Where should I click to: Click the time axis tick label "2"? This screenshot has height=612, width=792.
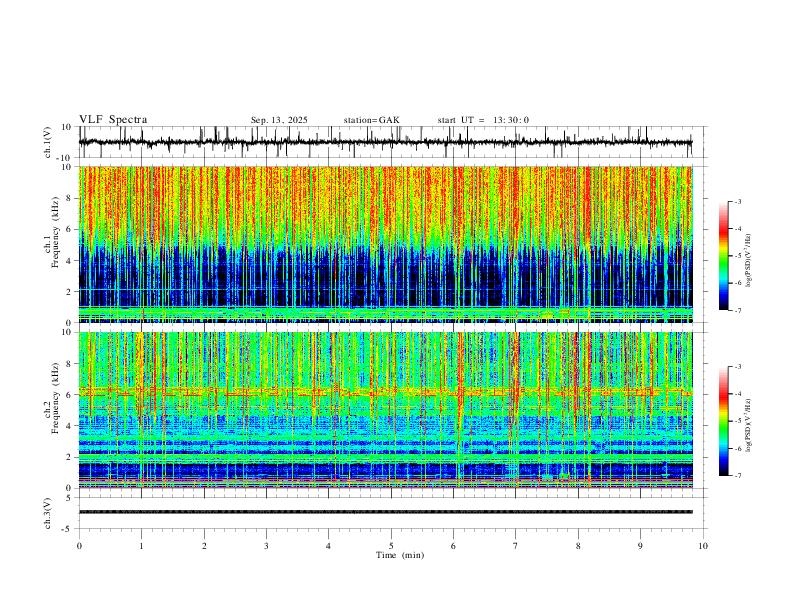click(204, 546)
